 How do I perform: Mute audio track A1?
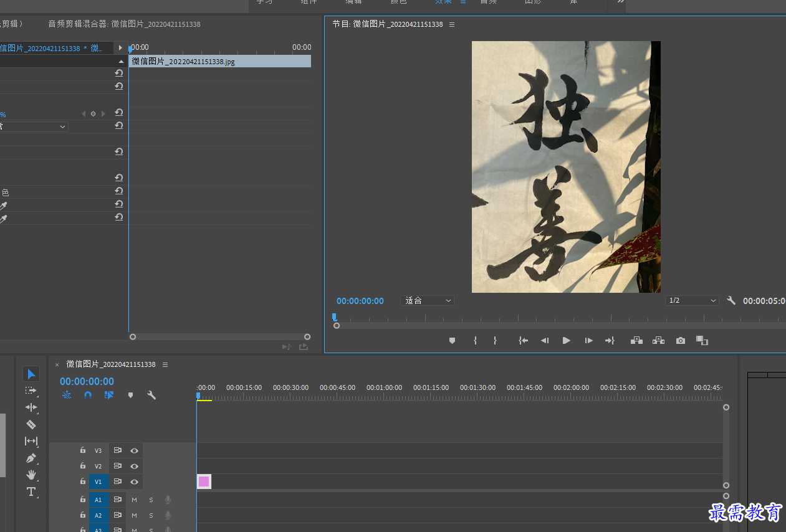(x=134, y=500)
